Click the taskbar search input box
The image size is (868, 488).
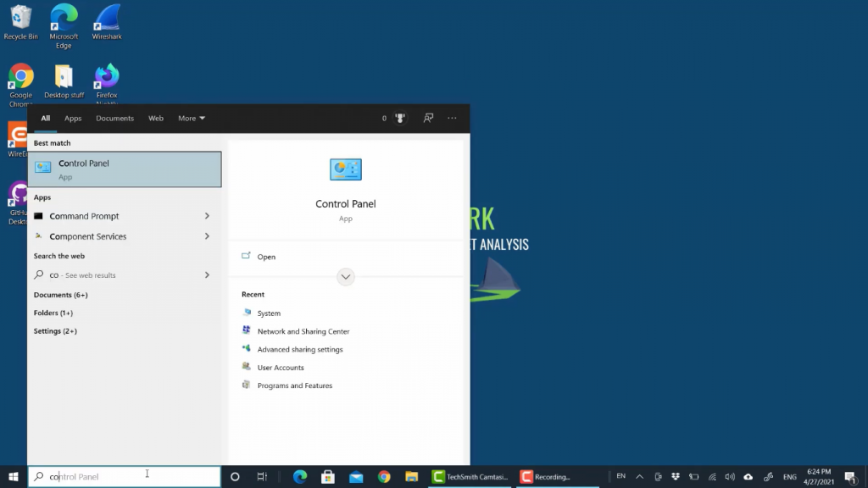coord(127,476)
